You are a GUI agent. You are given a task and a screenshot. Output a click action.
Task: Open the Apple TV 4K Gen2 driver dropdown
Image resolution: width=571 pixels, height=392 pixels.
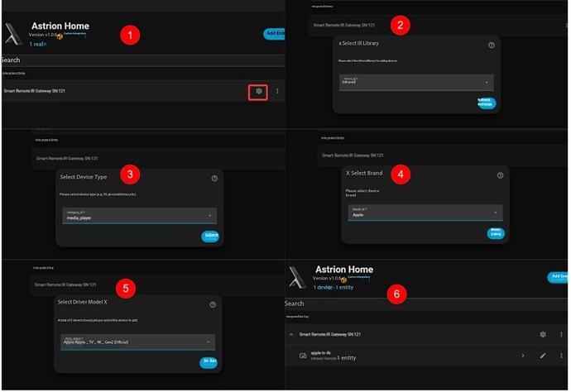pyautogui.click(x=137, y=342)
